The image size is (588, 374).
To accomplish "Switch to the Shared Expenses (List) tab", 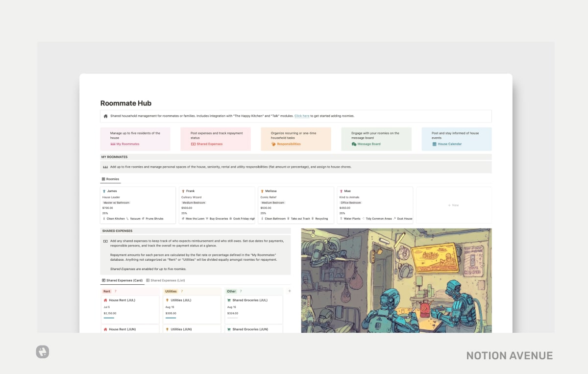I will pyautogui.click(x=168, y=279).
